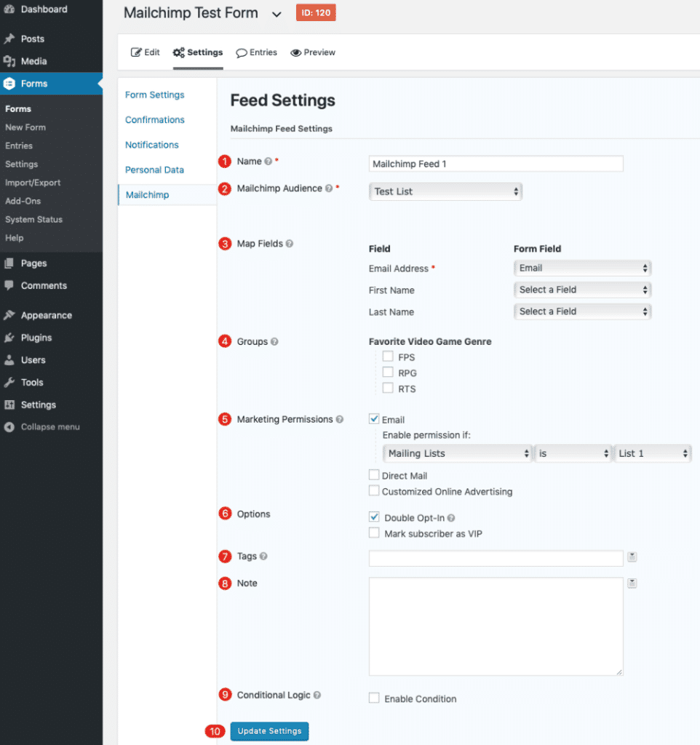Open merge tag icon beside Tags field
This screenshot has width=700, height=745.
tap(632, 557)
